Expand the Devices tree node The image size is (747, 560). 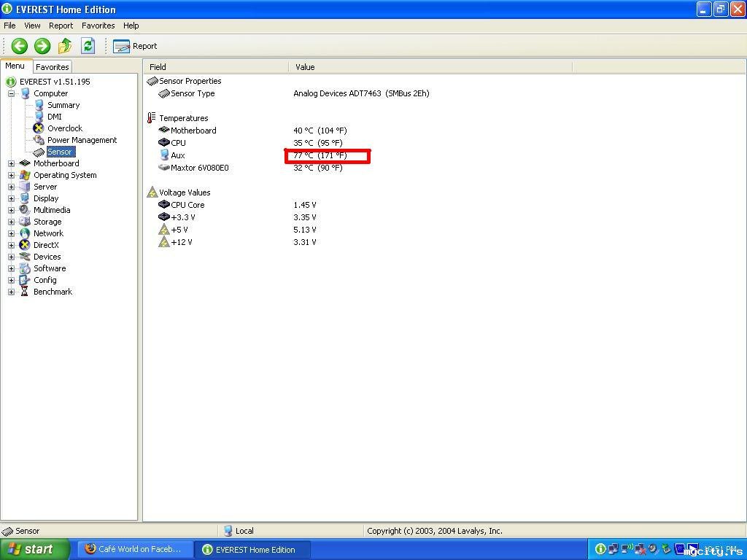(x=11, y=257)
